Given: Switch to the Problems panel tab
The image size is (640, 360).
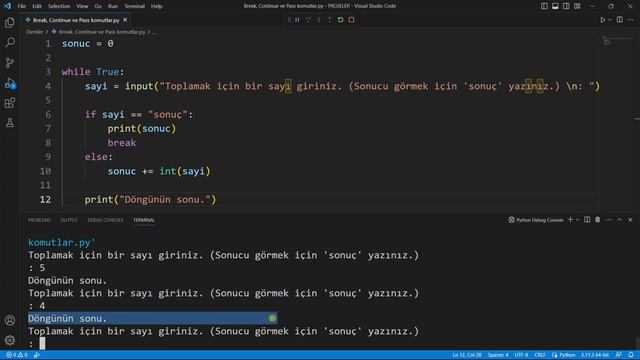Looking at the screenshot, I should [x=40, y=220].
